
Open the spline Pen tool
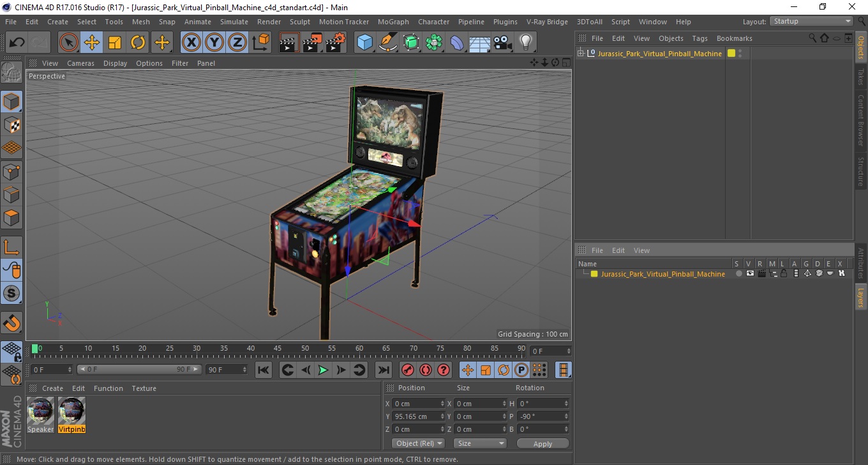388,43
